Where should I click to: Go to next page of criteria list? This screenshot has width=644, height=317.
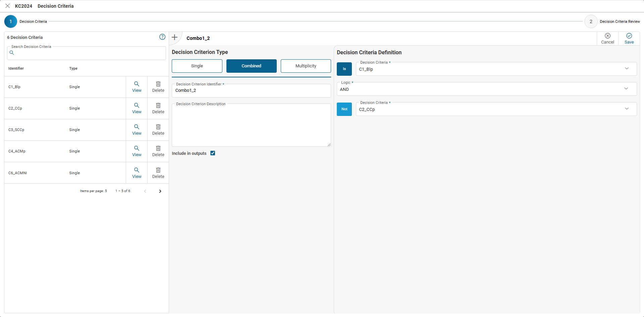pos(160,191)
